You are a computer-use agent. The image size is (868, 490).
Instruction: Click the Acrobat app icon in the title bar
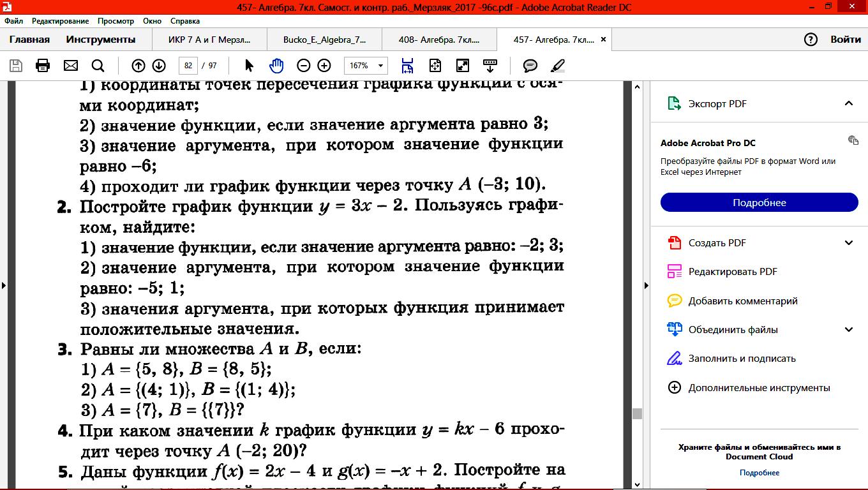click(8, 6)
